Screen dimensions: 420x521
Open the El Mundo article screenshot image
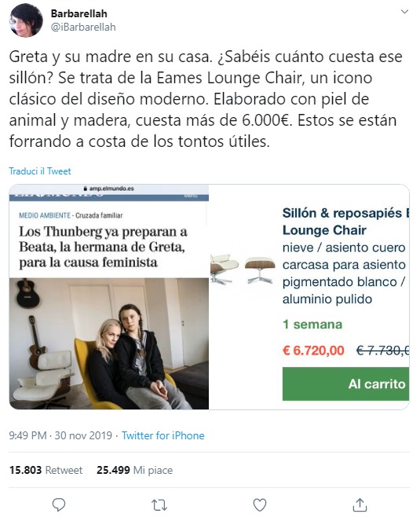pos(109,297)
